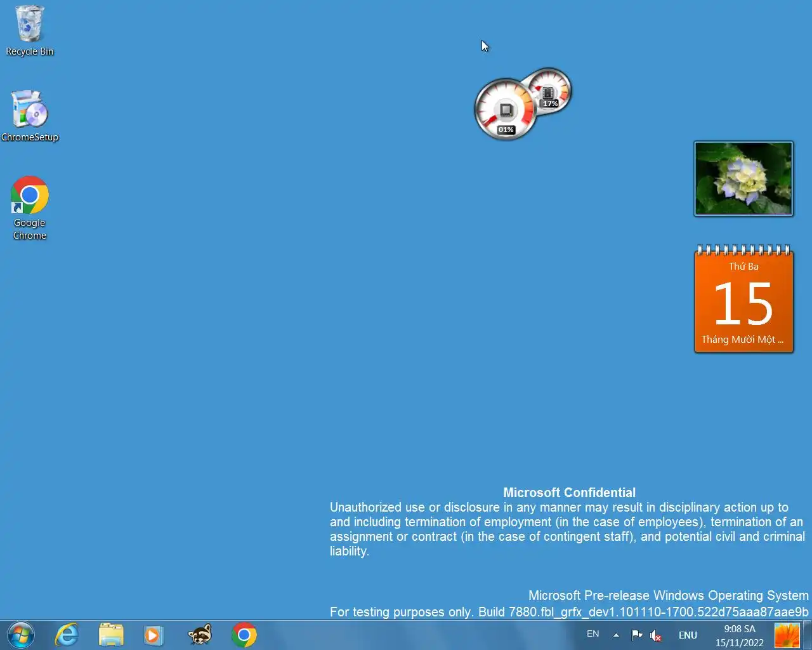Click the memory usage meter gadget

pos(550,91)
